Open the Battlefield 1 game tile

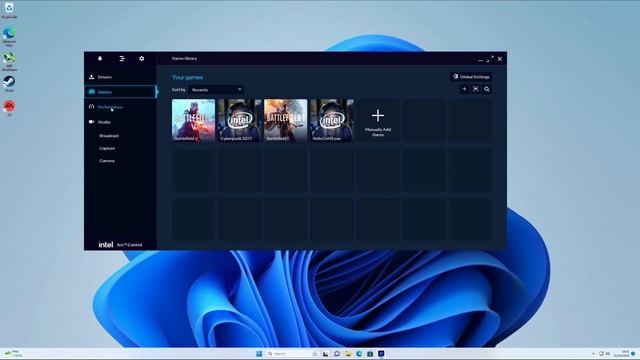point(286,120)
